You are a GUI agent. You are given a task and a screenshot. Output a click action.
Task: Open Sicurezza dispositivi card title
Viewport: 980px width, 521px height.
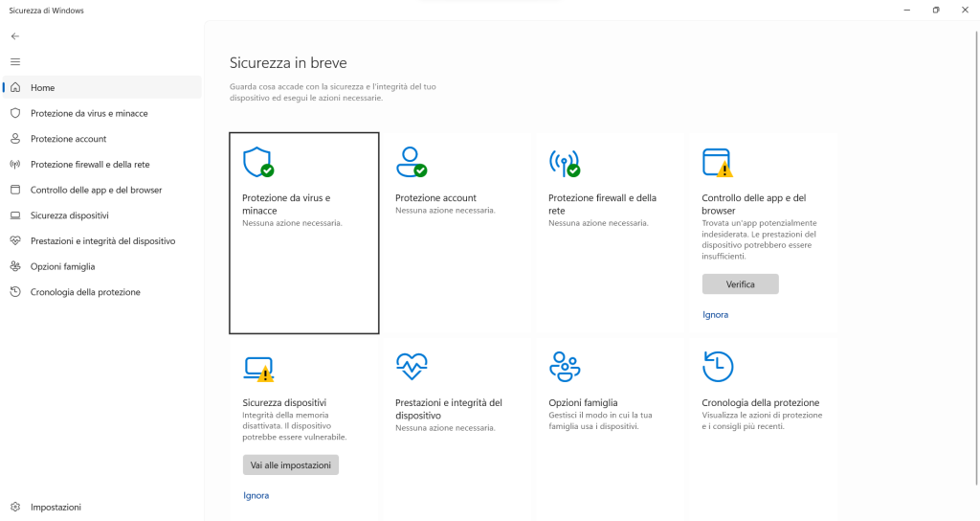[x=284, y=403]
